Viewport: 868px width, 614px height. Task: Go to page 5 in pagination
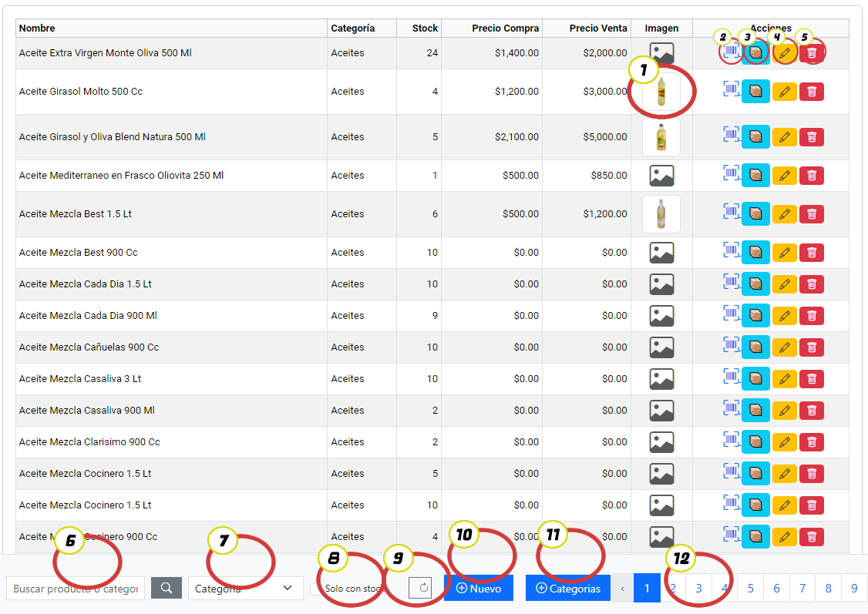coord(750,588)
